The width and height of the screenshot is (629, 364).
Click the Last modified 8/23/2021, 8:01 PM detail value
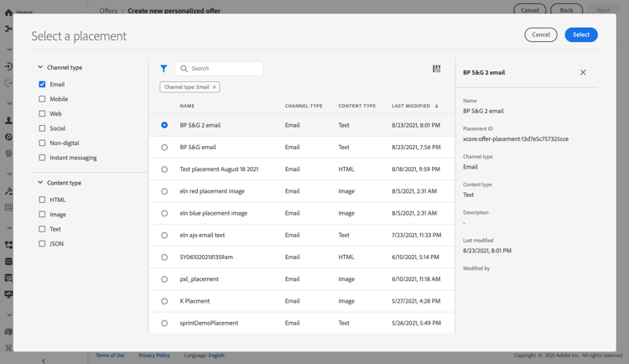click(487, 251)
